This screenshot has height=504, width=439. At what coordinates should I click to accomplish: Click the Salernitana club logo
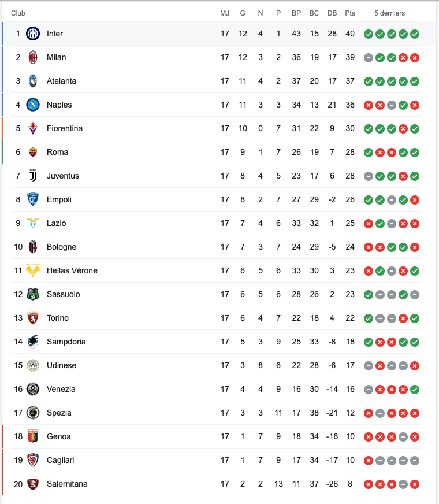33,484
